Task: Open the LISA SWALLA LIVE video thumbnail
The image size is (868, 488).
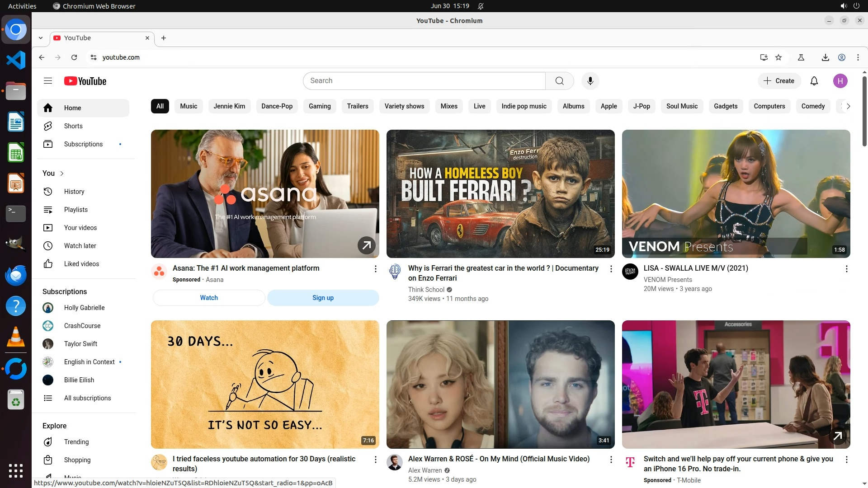Action: [736, 194]
